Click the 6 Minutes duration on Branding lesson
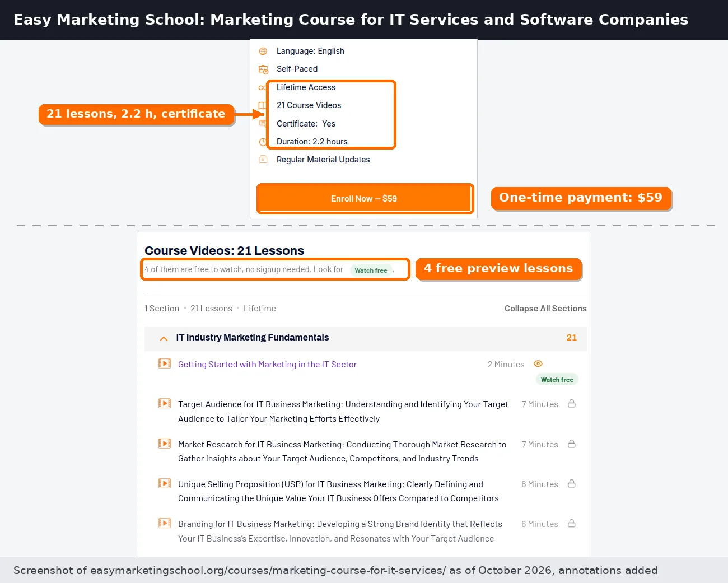728x583 pixels. pos(540,524)
